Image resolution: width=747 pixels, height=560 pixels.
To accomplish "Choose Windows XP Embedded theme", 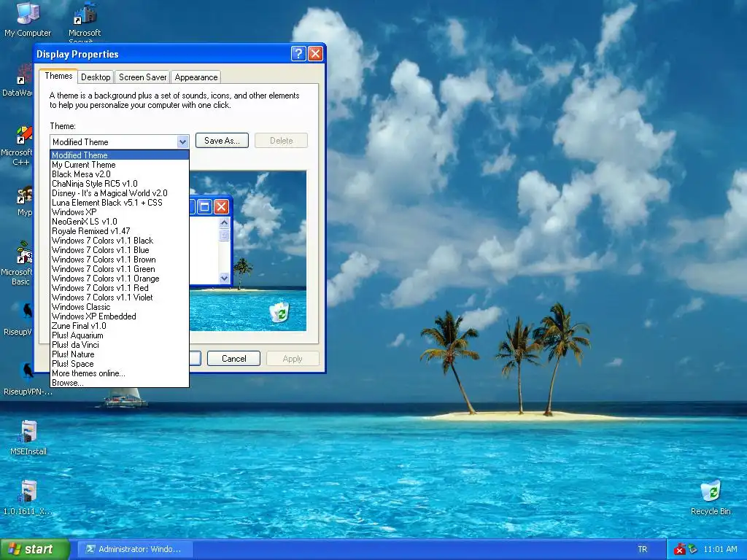I will (x=120, y=316).
